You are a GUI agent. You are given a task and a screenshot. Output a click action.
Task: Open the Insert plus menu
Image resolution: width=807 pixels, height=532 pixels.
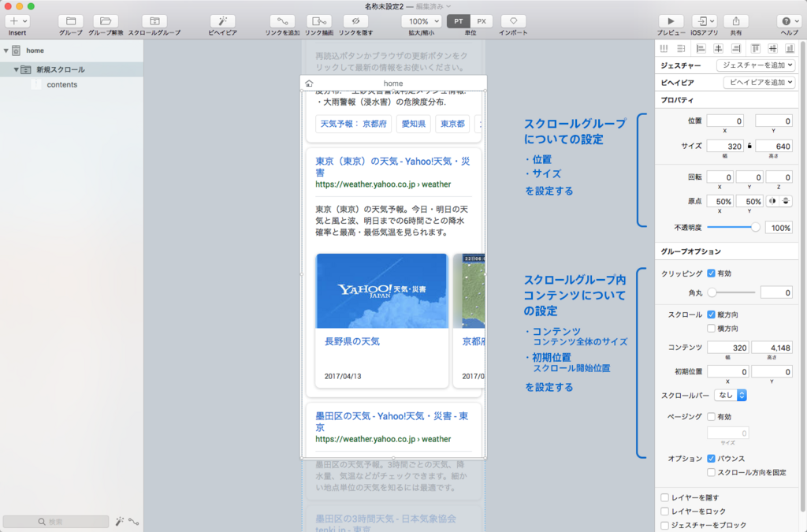coord(17,21)
